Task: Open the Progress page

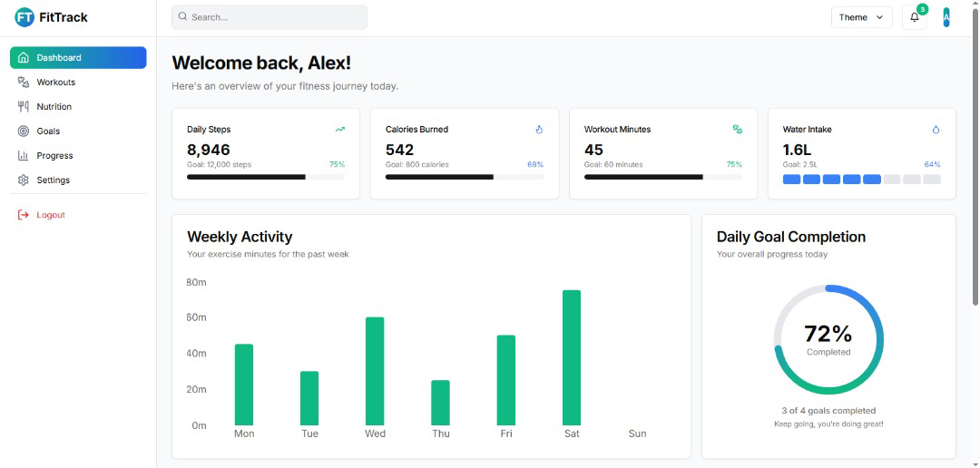Action: pyautogui.click(x=78, y=156)
